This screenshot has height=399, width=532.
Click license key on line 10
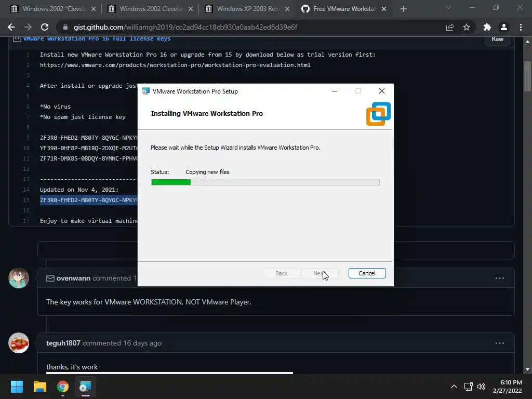89,148
